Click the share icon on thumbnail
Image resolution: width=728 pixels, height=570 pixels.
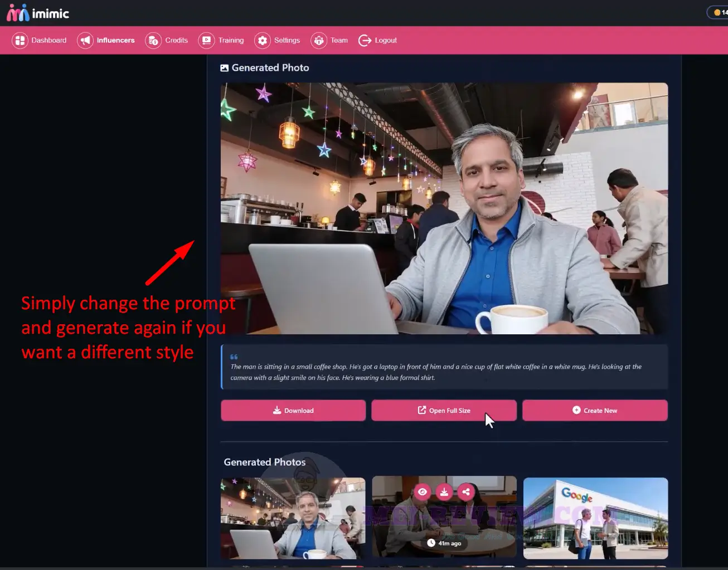(466, 491)
